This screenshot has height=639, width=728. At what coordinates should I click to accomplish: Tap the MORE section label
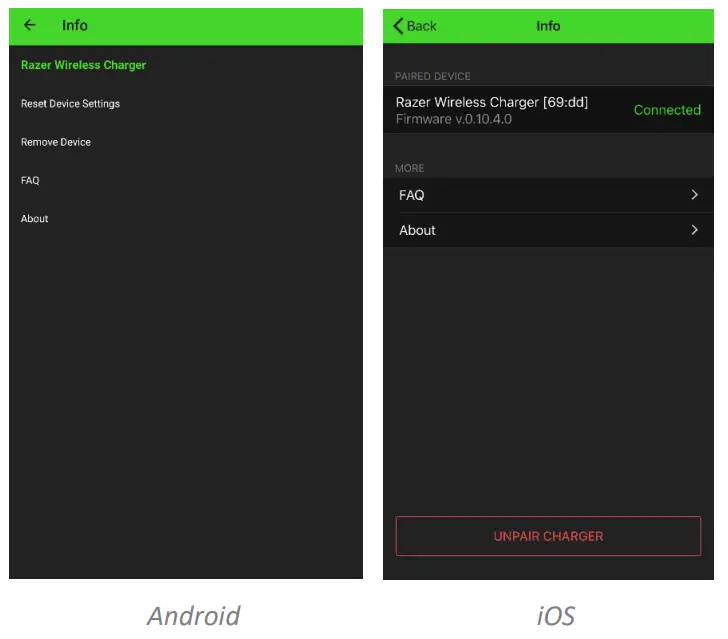point(410,168)
